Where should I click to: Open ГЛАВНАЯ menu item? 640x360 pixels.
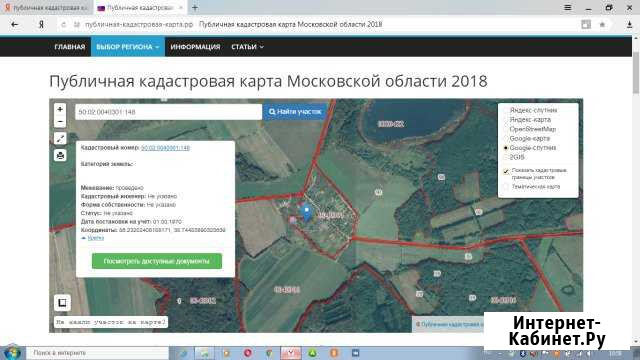click(x=70, y=47)
